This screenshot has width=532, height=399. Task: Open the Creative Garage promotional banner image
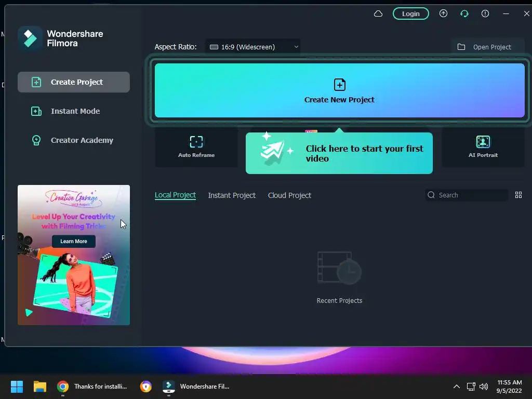coord(74,255)
